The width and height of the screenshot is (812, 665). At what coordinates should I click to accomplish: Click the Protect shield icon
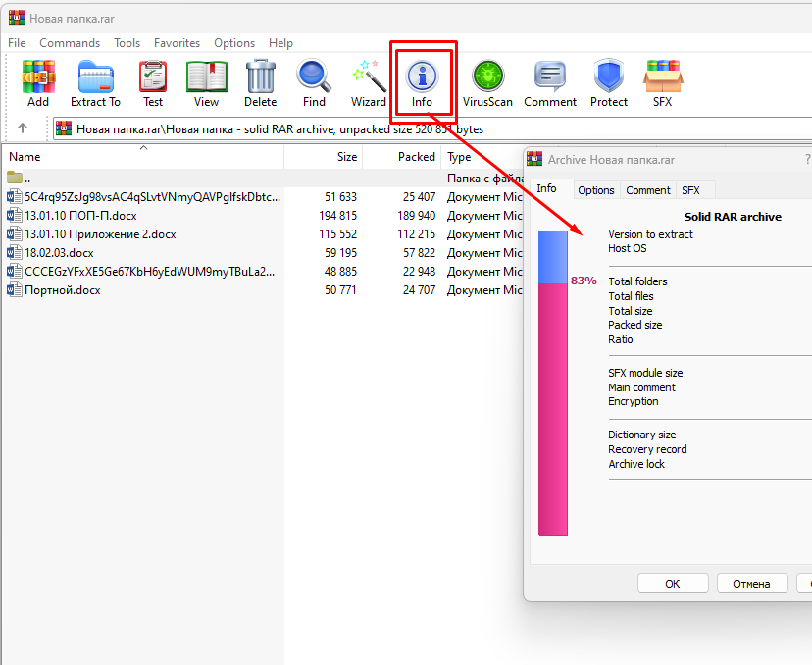(608, 76)
